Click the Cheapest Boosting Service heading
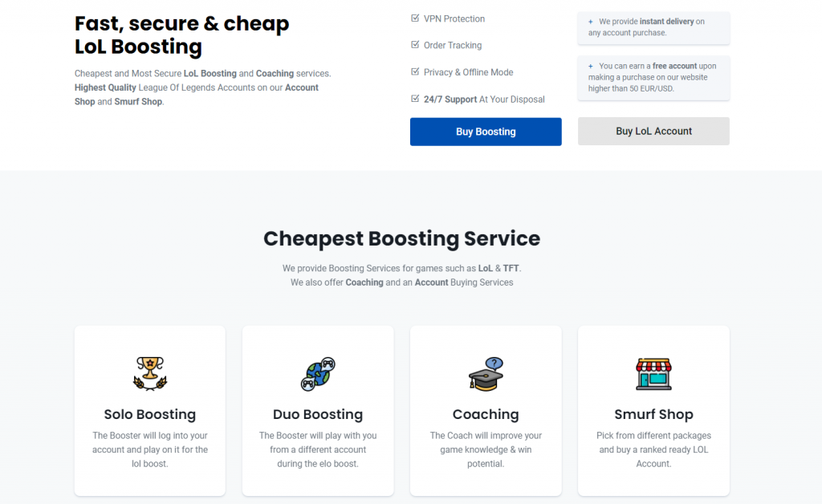Screen dimensions: 822x504 coord(401,238)
